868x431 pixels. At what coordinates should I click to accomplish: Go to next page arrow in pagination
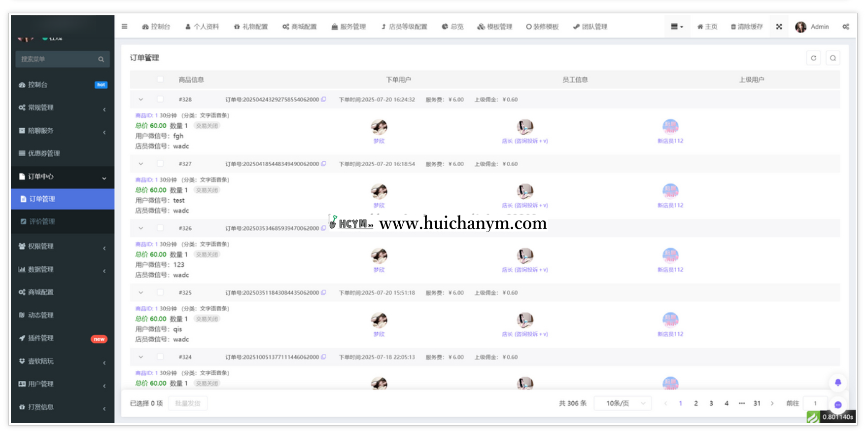(772, 403)
